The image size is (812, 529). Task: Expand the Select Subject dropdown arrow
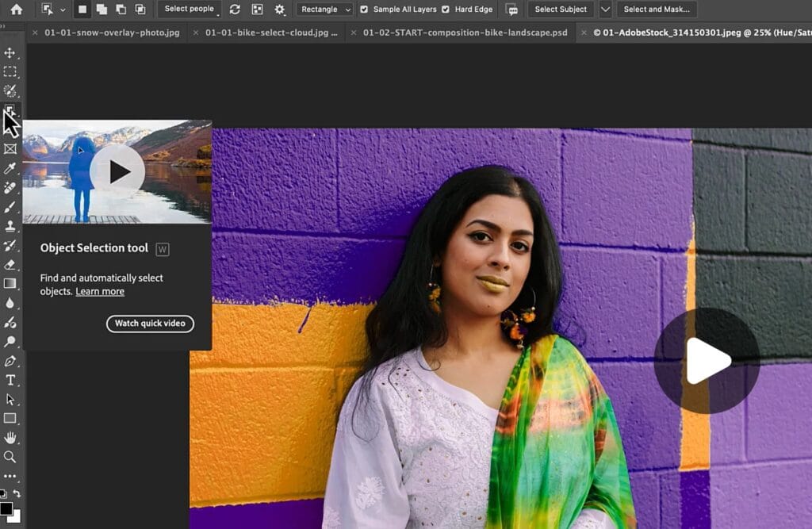(606, 10)
